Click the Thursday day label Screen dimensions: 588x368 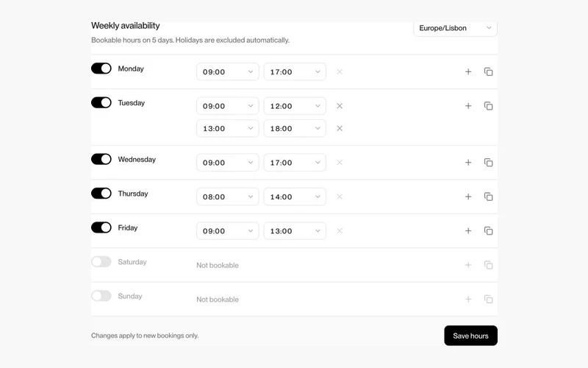coord(133,194)
